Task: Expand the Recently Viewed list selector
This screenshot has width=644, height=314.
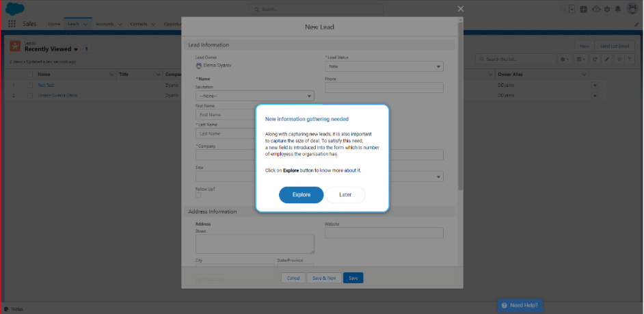Action: pyautogui.click(x=76, y=49)
